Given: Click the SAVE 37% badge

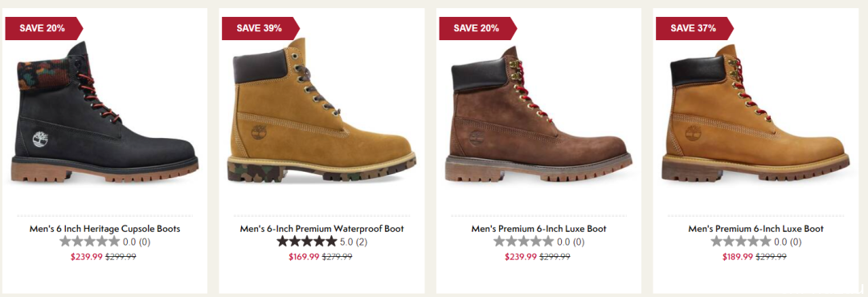Looking at the screenshot, I should 694,28.
